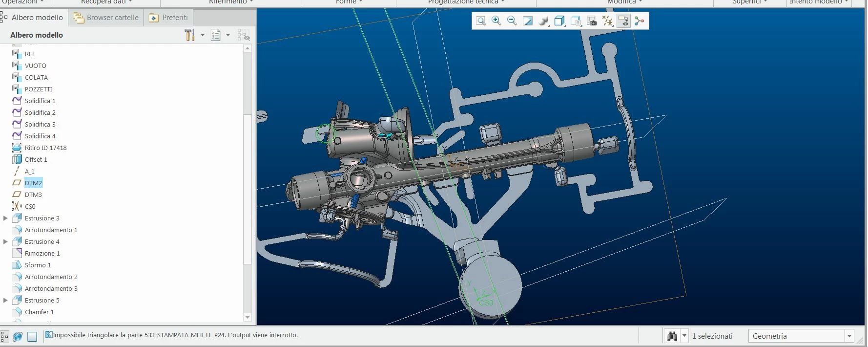Expand the Estrusione 3 feature
Viewport: 868px width, 347px height.
tap(5, 218)
